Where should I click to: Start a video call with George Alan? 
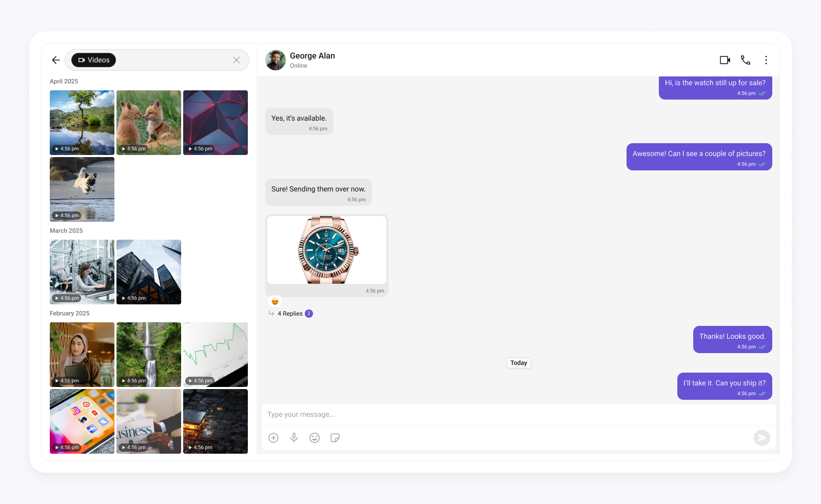point(725,60)
